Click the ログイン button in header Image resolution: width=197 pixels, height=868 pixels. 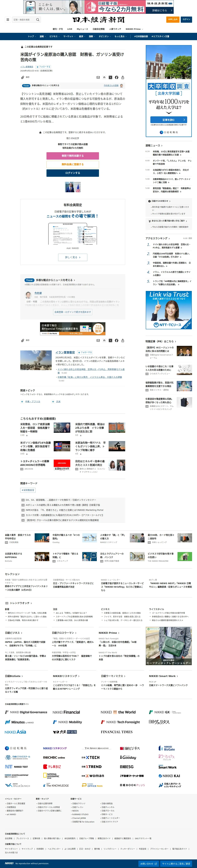click(186, 19)
